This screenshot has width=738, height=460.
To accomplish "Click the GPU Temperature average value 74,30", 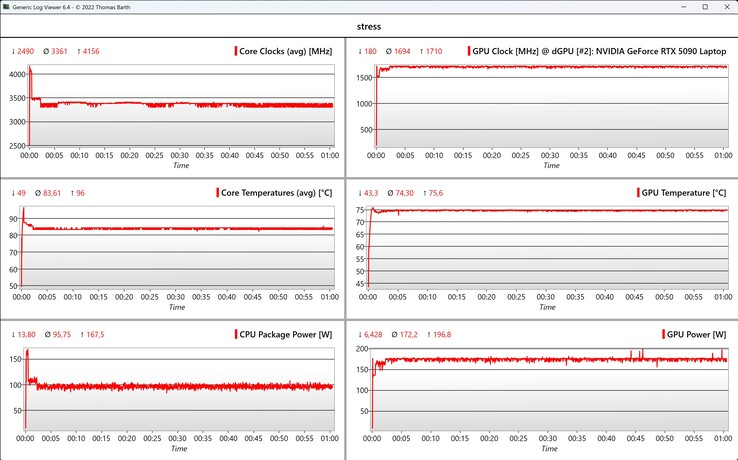I will pyautogui.click(x=404, y=193).
